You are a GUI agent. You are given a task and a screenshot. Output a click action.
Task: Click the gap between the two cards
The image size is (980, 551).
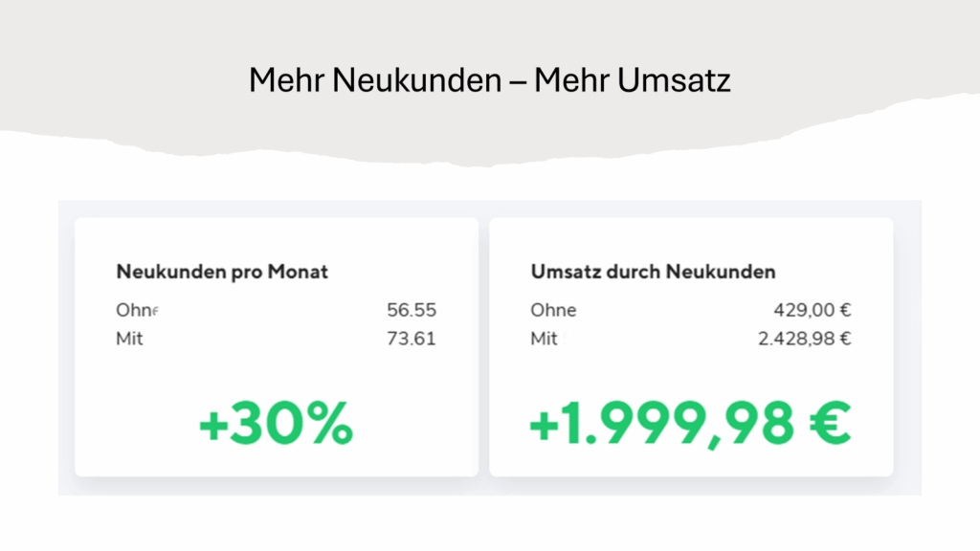pos(483,346)
